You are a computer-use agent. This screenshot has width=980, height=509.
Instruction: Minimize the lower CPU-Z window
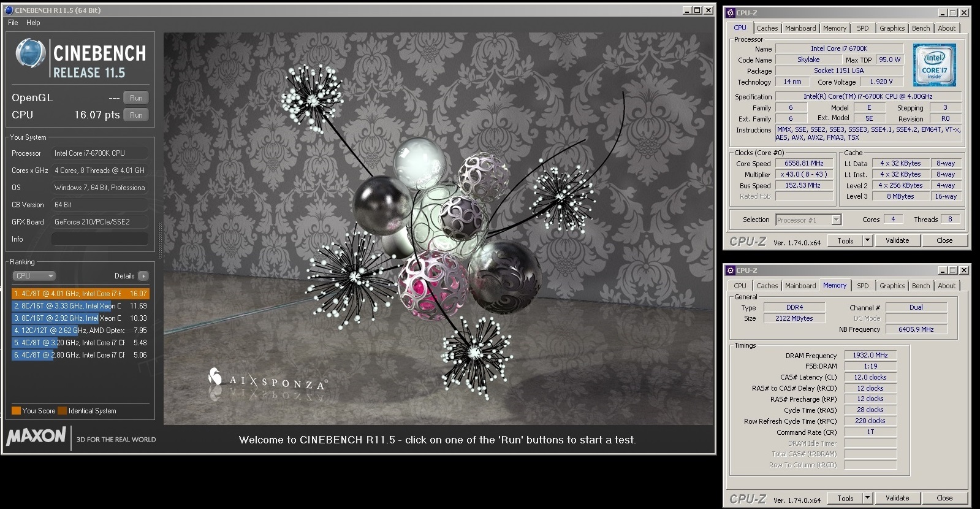(x=943, y=270)
